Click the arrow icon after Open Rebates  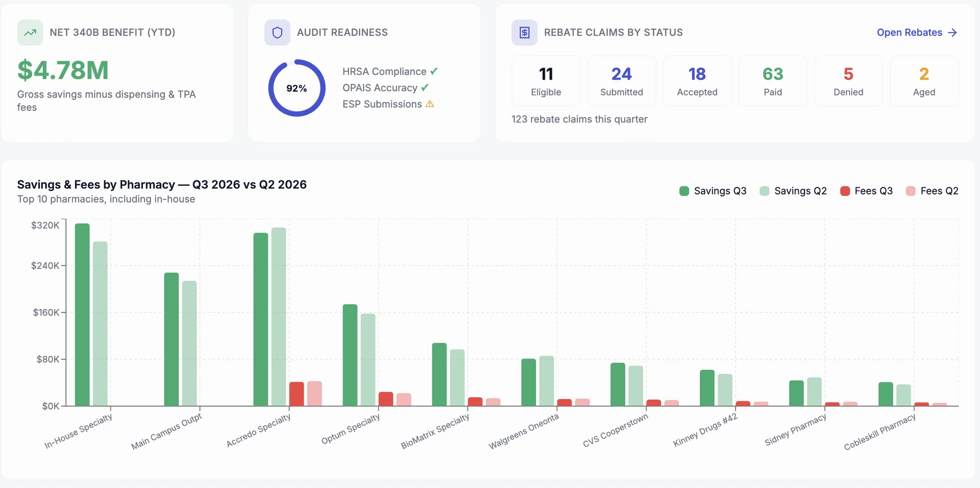tap(952, 33)
